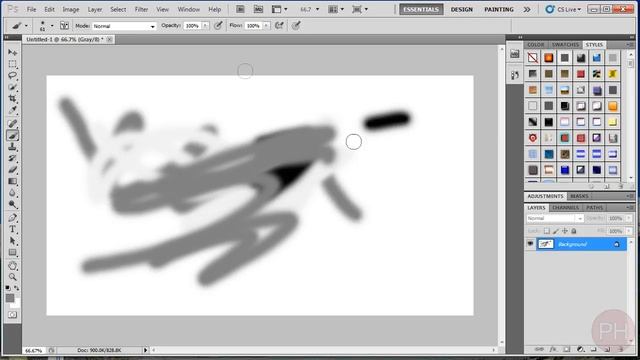
Task: Launch Bridge from application bar
Action: point(240,9)
